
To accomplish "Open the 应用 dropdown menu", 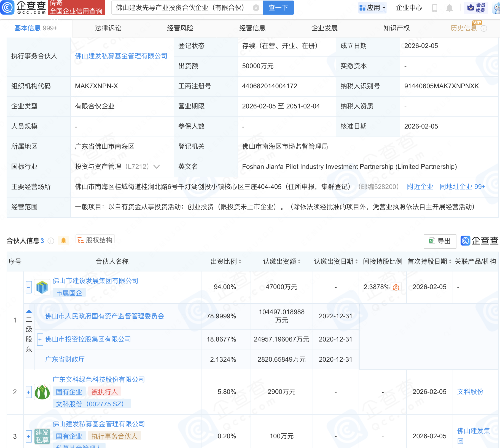I will click(x=372, y=8).
